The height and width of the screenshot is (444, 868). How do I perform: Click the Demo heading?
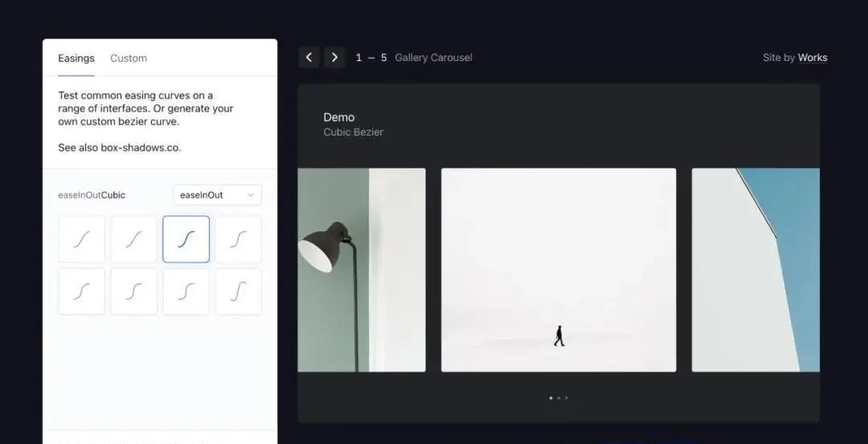(339, 117)
